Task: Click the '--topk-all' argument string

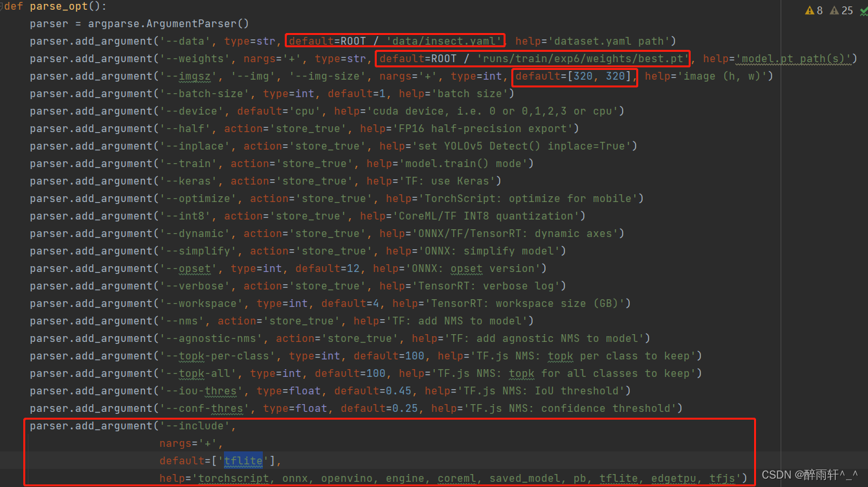Action: [198, 374]
